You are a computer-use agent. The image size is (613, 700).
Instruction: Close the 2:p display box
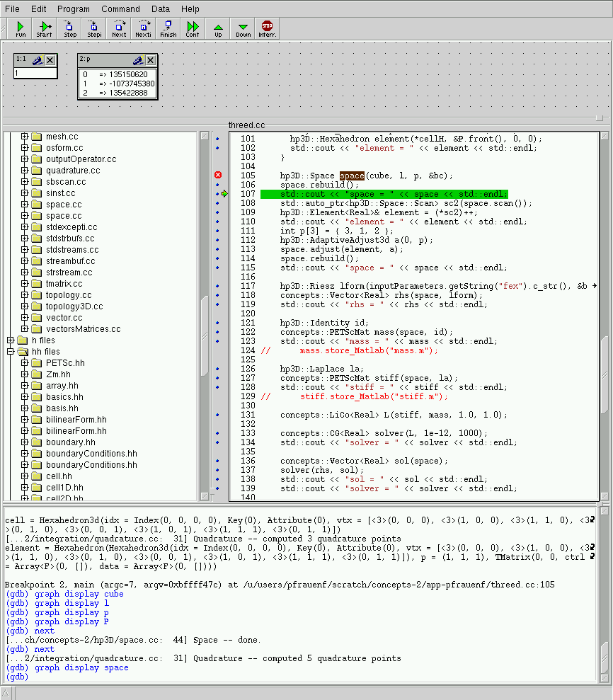tap(150, 60)
